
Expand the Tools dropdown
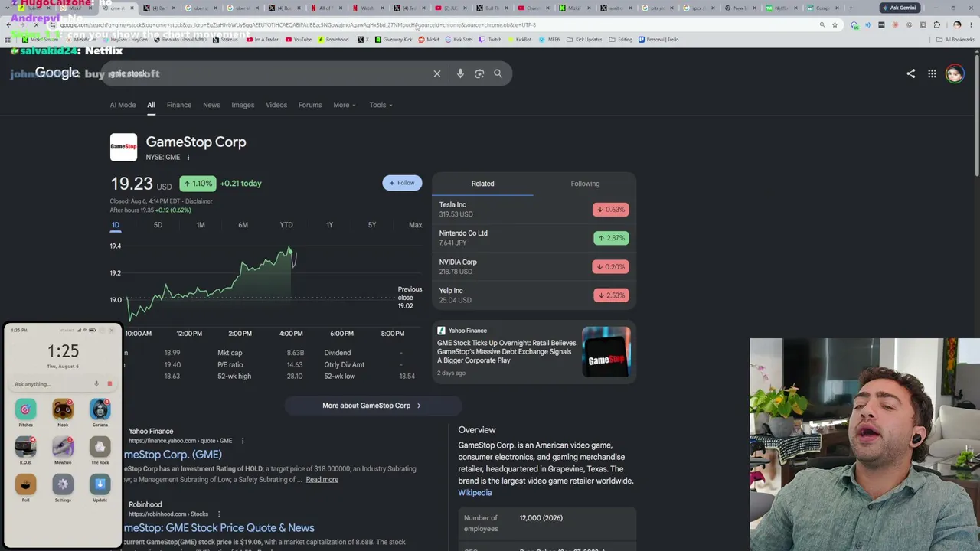pyautogui.click(x=381, y=105)
